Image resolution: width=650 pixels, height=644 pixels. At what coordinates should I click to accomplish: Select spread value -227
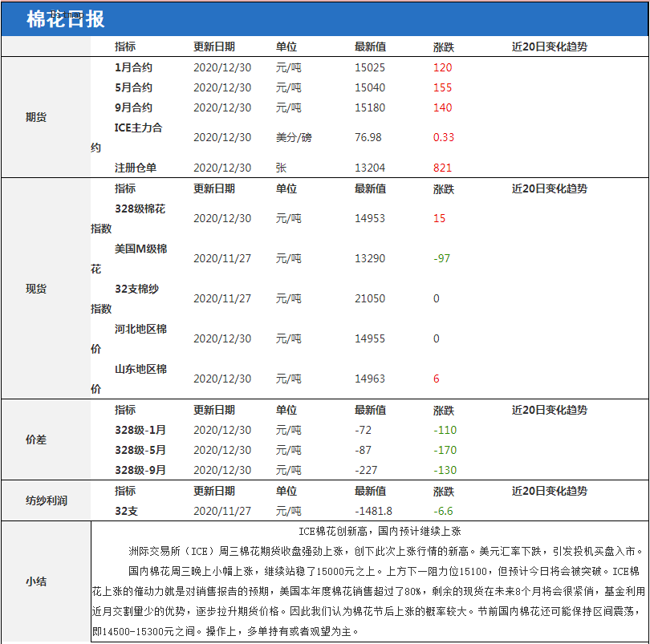coord(366,470)
